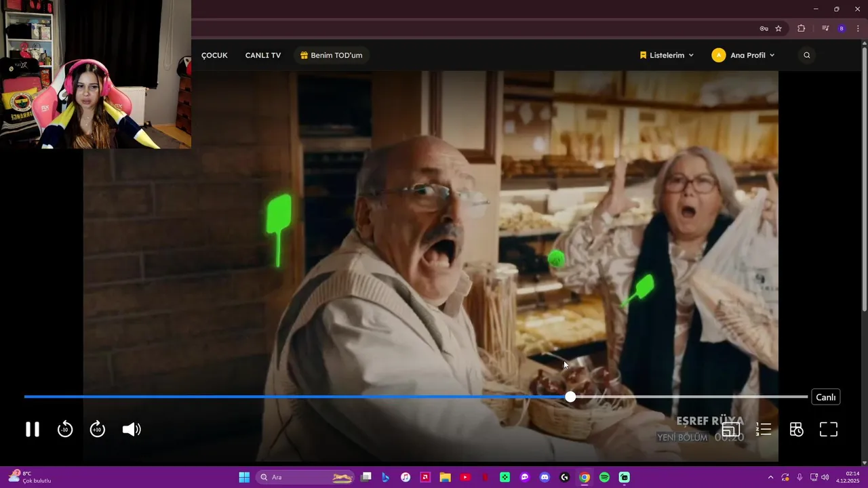Open Spotify in taskbar
This screenshot has width=868, height=488.
tap(604, 477)
